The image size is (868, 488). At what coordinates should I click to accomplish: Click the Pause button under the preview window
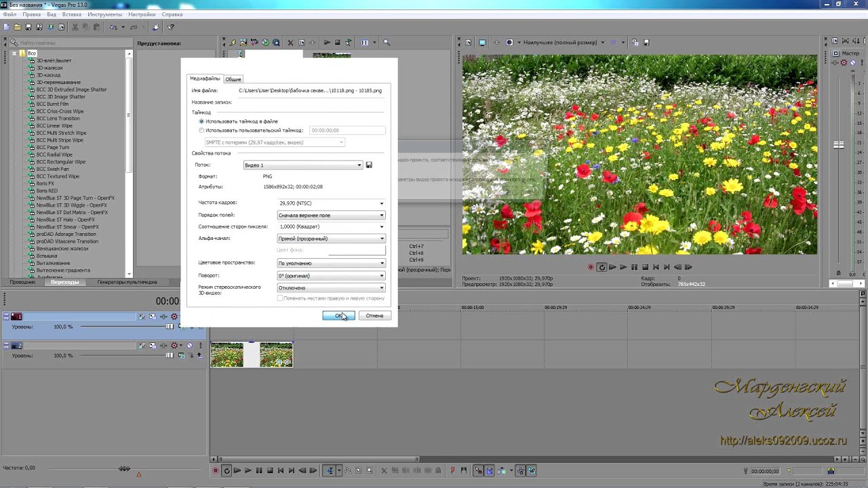(634, 267)
